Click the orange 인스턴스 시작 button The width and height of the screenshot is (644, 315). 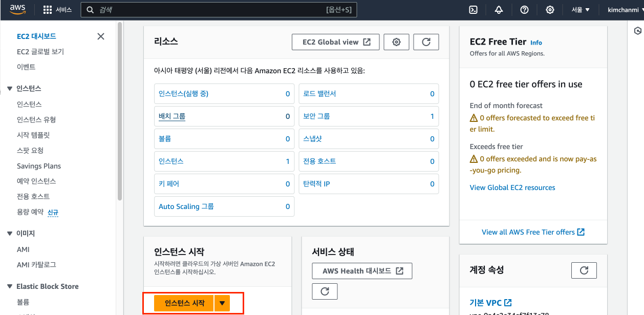(x=184, y=303)
